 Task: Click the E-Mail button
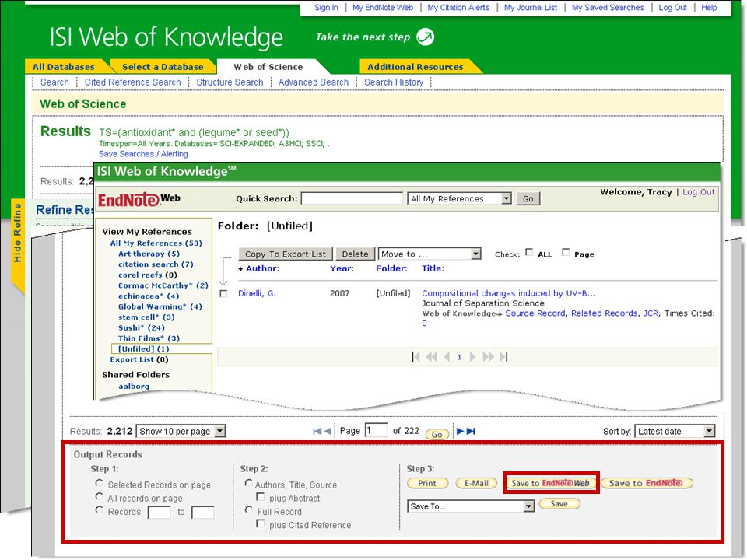click(x=477, y=483)
